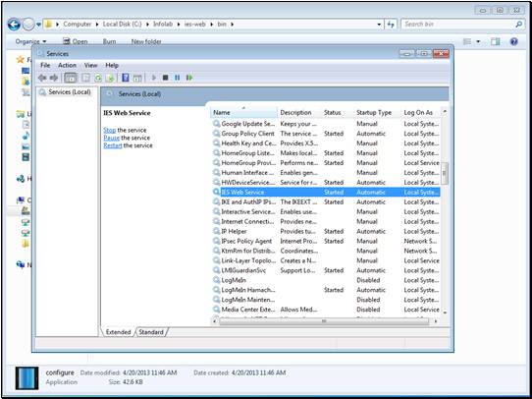The image size is (532, 399).
Task: Open the Help menu in Services
Action: click(x=112, y=65)
